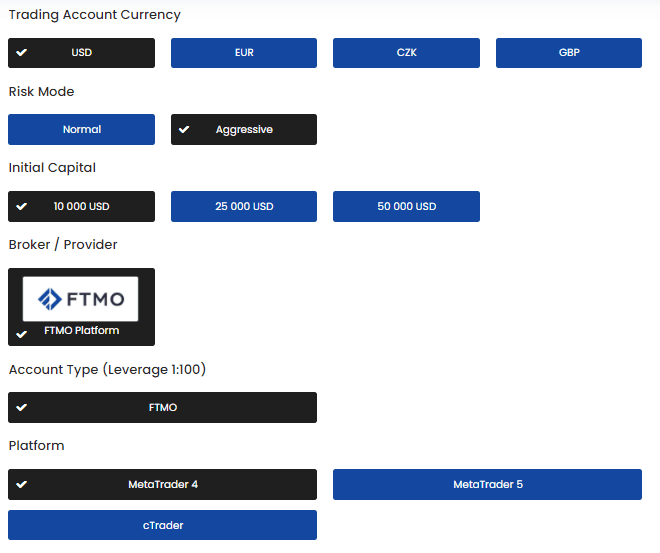Pick the CZK currency option
660x553 pixels.
click(406, 53)
